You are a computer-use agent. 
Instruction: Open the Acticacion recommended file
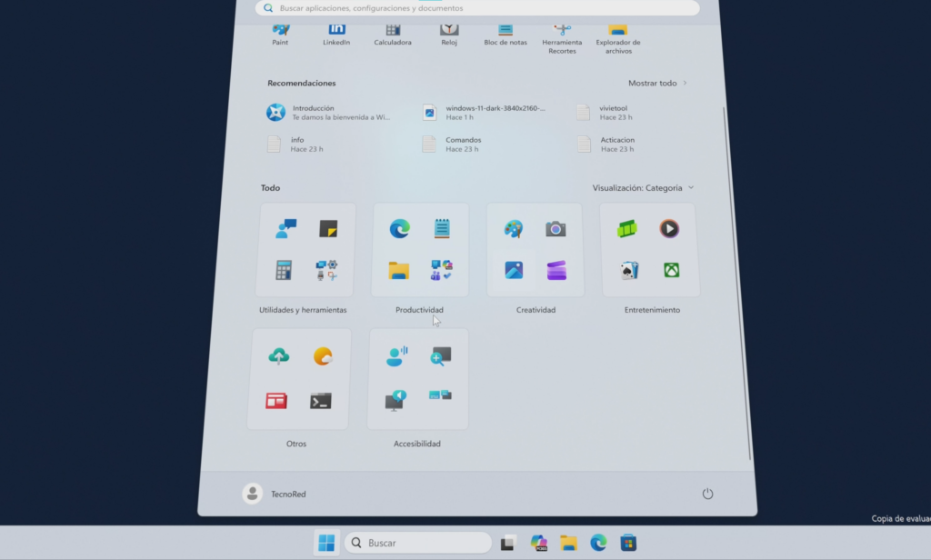(x=606, y=145)
